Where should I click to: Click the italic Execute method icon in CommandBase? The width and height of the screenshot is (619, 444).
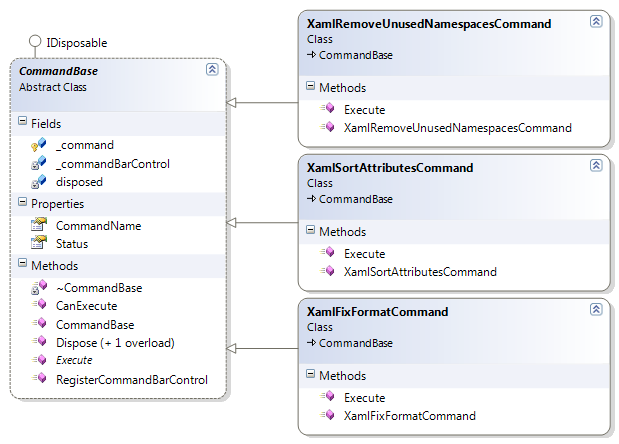(x=39, y=360)
